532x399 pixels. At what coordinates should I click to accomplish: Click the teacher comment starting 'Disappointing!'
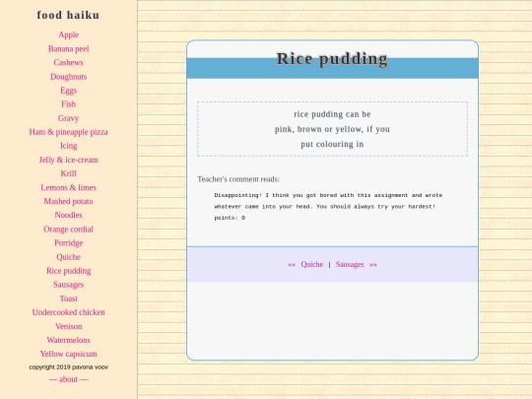[328, 201]
